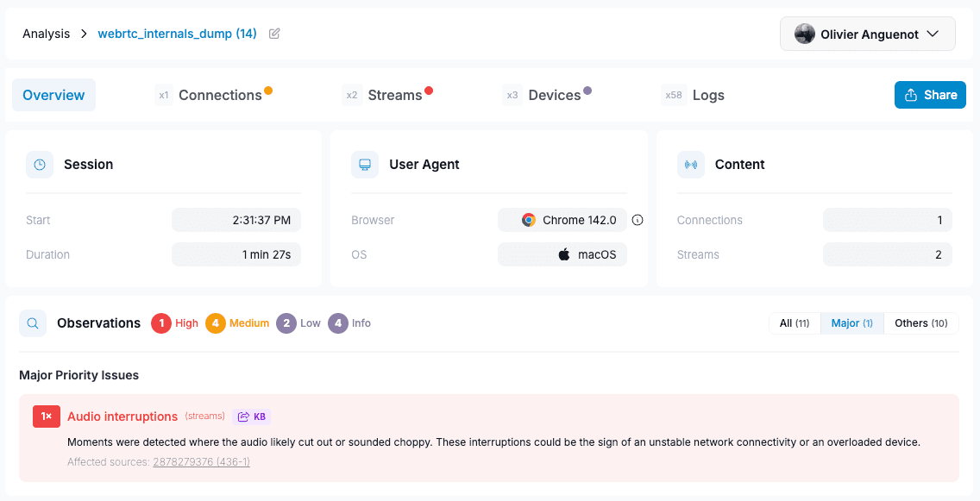Select the All (11) observations filter
This screenshot has height=501, width=980.
[794, 323]
